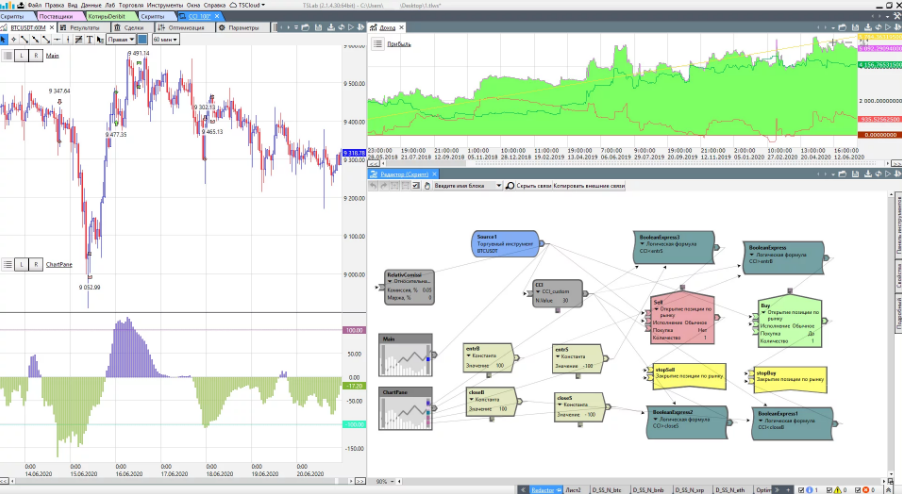The height and width of the screenshot is (494, 902).
Task: Click the download icon in chart header
Action: coord(331,27)
